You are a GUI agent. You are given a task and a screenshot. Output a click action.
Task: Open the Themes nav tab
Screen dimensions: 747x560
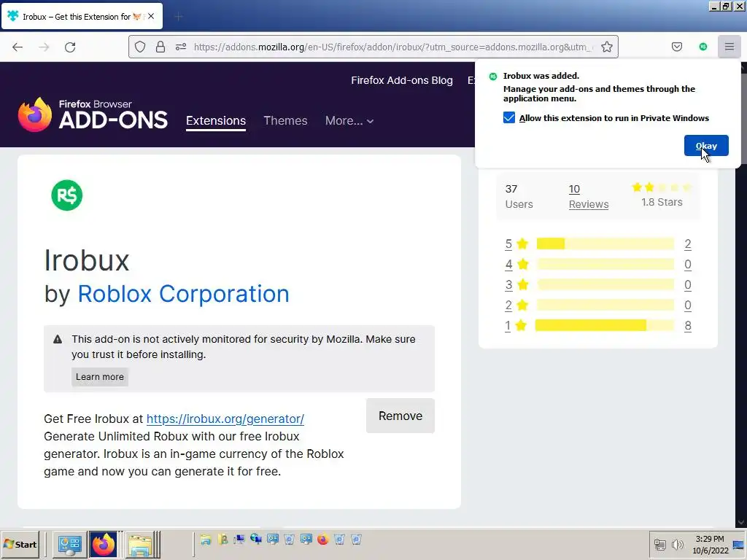pyautogui.click(x=285, y=120)
